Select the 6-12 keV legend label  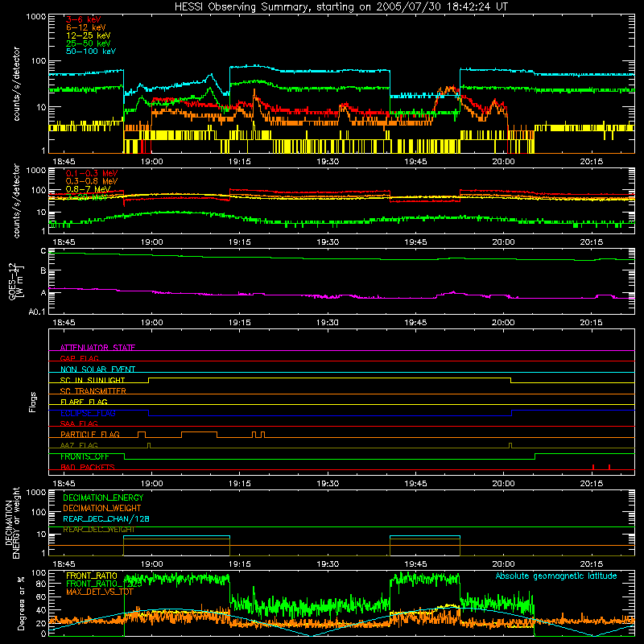[x=86, y=27]
